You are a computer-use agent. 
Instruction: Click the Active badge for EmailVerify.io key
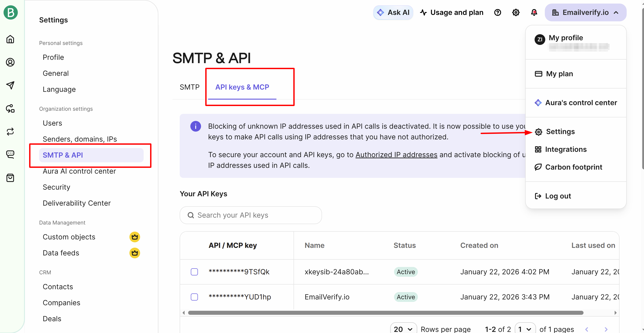click(x=405, y=297)
